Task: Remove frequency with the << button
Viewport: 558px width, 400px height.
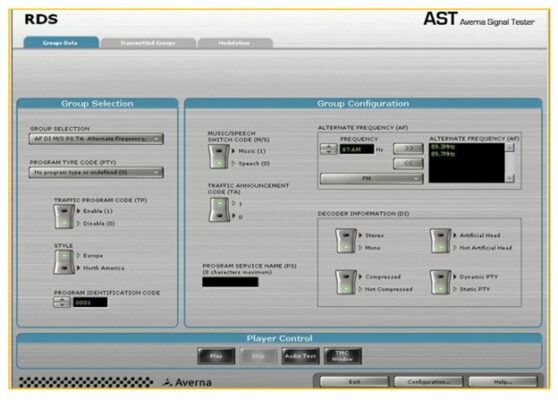Action: [408, 164]
